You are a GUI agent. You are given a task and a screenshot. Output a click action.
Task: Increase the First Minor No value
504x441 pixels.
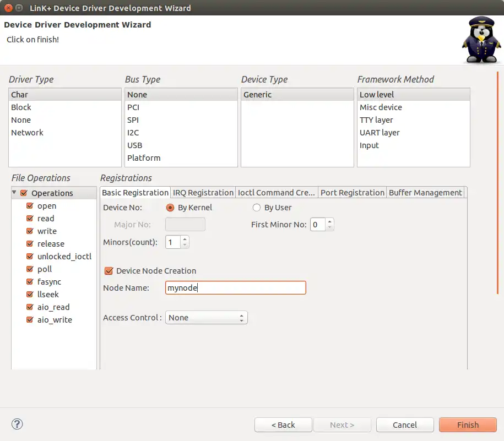pyautogui.click(x=329, y=222)
